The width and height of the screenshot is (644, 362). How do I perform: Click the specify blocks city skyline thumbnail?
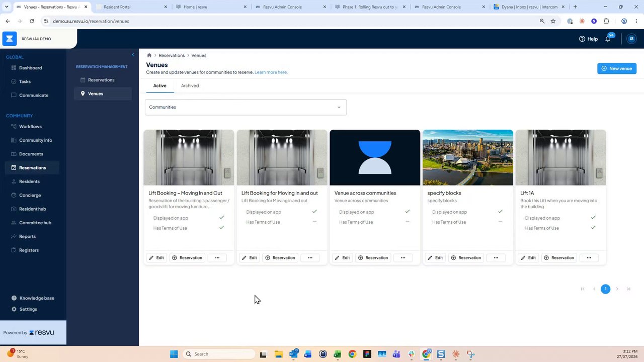tap(468, 158)
